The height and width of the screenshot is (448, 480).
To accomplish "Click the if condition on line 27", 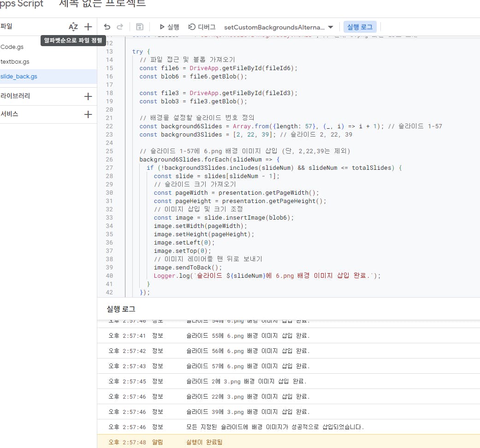I will (x=274, y=167).
